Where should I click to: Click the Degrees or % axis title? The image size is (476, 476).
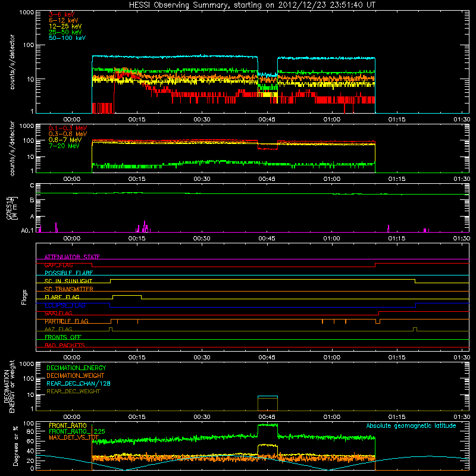click(x=15, y=446)
